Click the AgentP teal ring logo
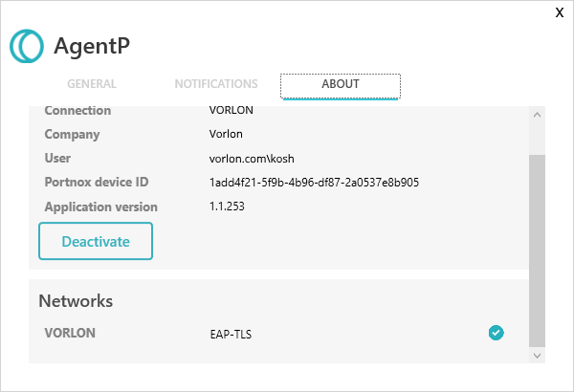 coord(27,45)
